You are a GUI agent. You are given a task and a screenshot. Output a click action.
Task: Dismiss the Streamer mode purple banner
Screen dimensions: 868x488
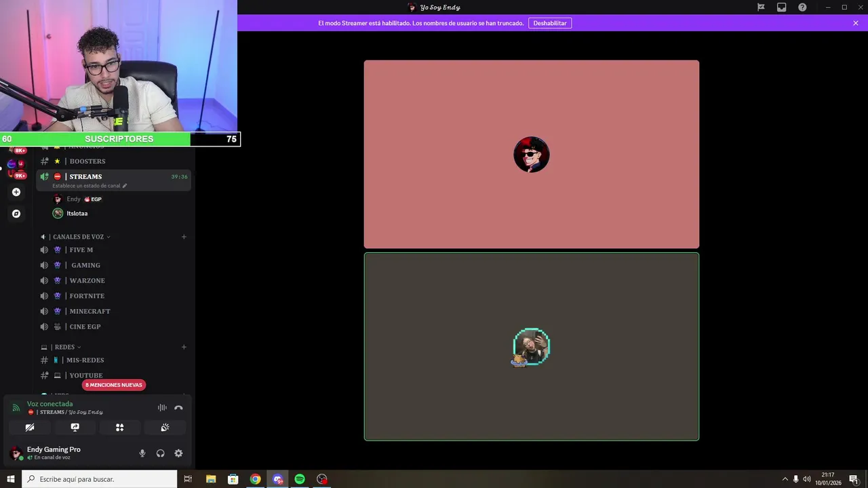(856, 23)
